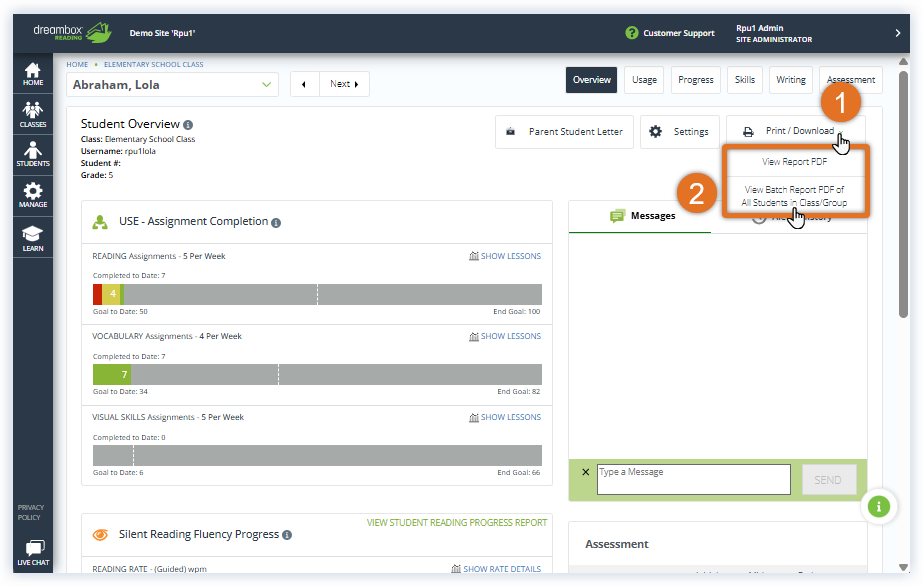The image size is (923, 586).
Task: Open the student selector showing Abraham, Lola
Action: pyautogui.click(x=171, y=85)
